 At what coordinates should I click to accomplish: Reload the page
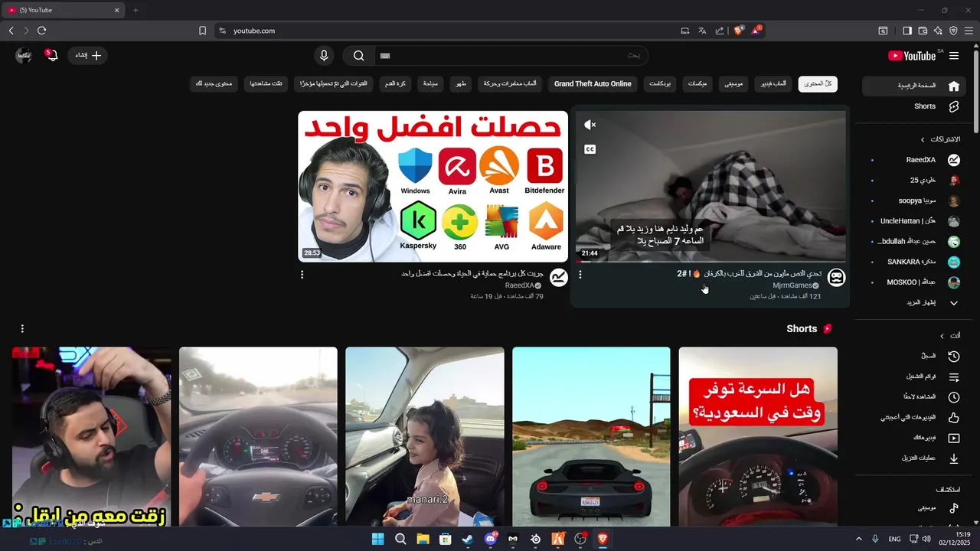pos(41,31)
